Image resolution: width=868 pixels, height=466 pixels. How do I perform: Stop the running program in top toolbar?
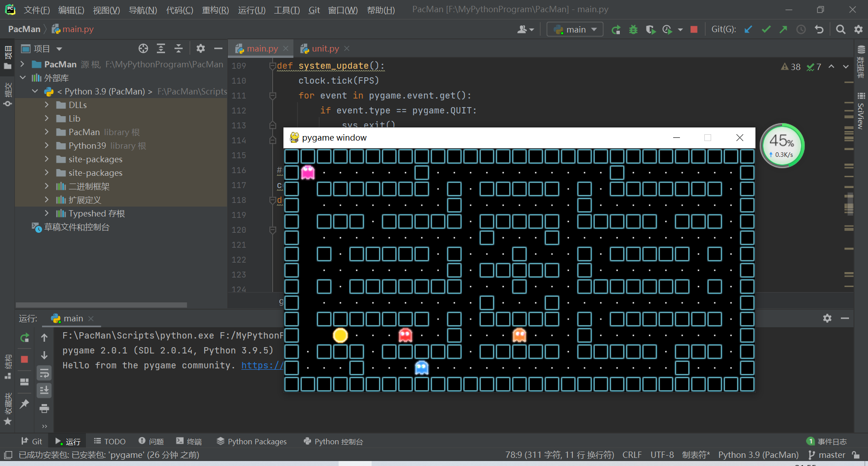point(694,30)
